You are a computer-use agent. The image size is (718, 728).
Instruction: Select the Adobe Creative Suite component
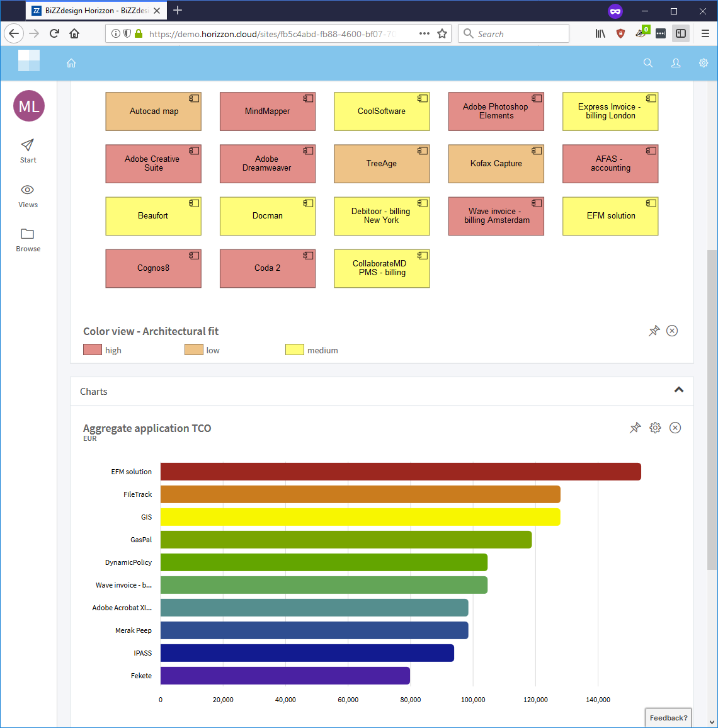pyautogui.click(x=153, y=164)
